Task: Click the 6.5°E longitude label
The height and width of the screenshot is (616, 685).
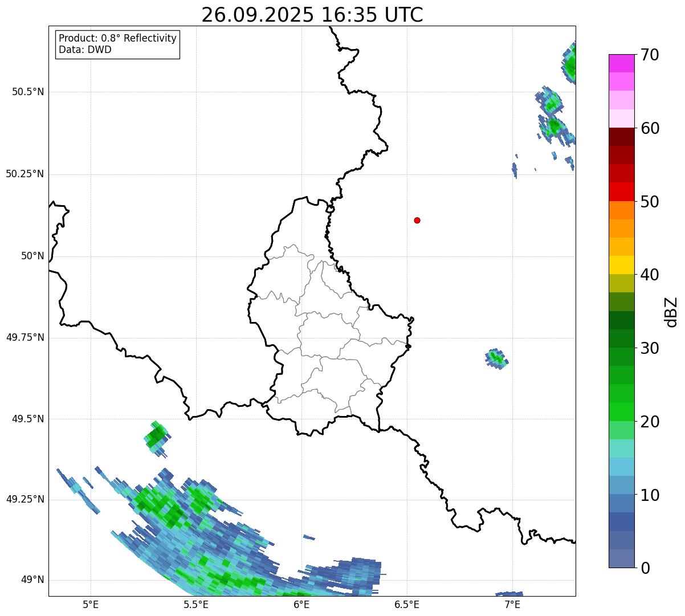Action: [407, 605]
